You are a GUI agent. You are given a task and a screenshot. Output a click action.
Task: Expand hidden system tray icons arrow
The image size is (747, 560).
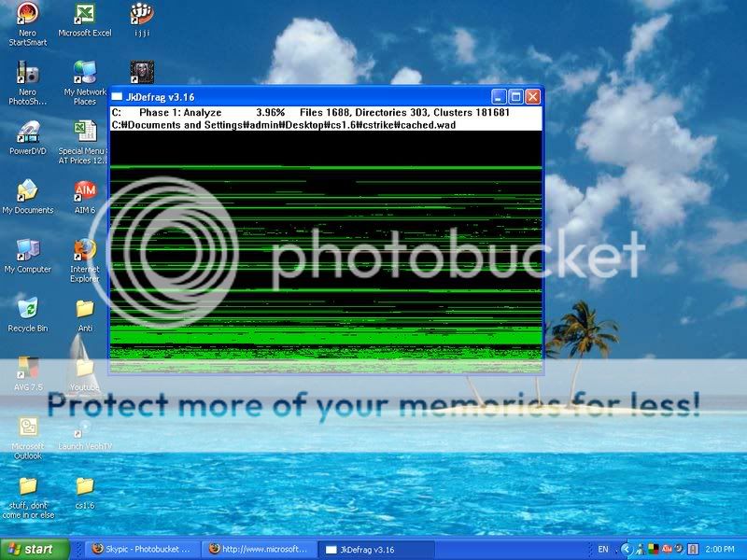[x=627, y=550]
